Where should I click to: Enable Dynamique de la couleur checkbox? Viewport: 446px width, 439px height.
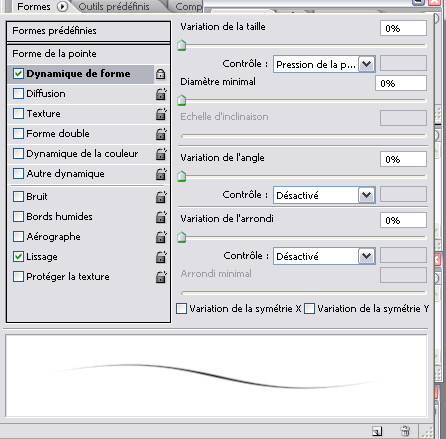(x=18, y=154)
